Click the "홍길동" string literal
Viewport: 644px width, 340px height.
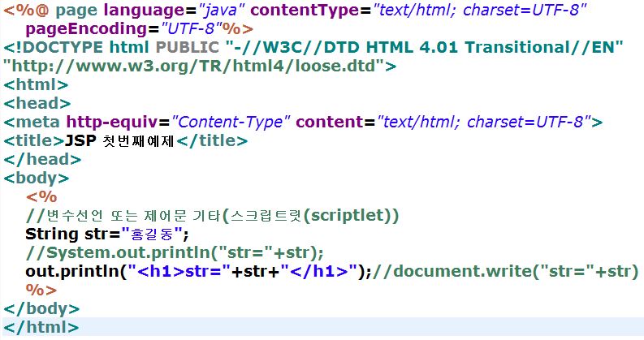(152, 235)
